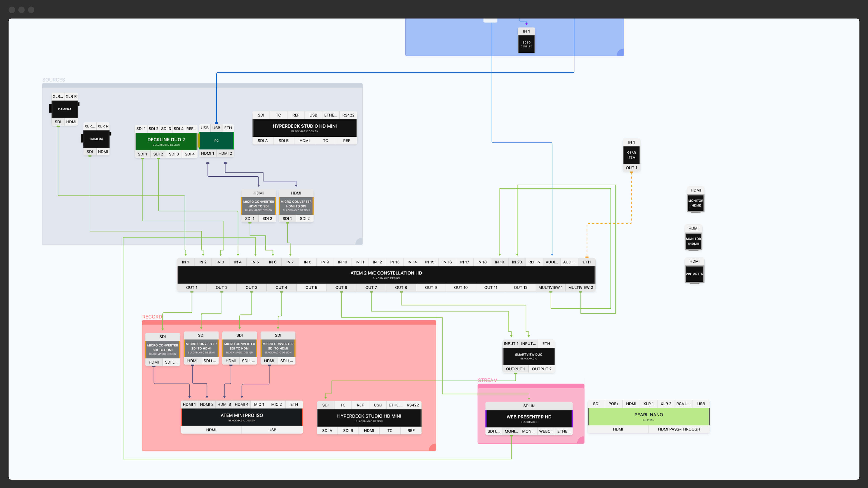Click the SDI IN port on Web Presenter HD
Screen dimensions: 868x488
(x=528, y=406)
